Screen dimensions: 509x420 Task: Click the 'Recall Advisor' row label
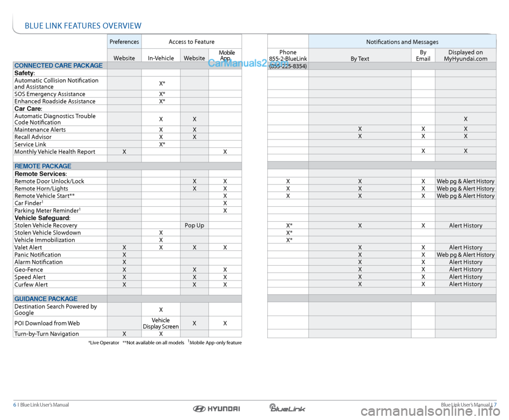[x=33, y=137]
